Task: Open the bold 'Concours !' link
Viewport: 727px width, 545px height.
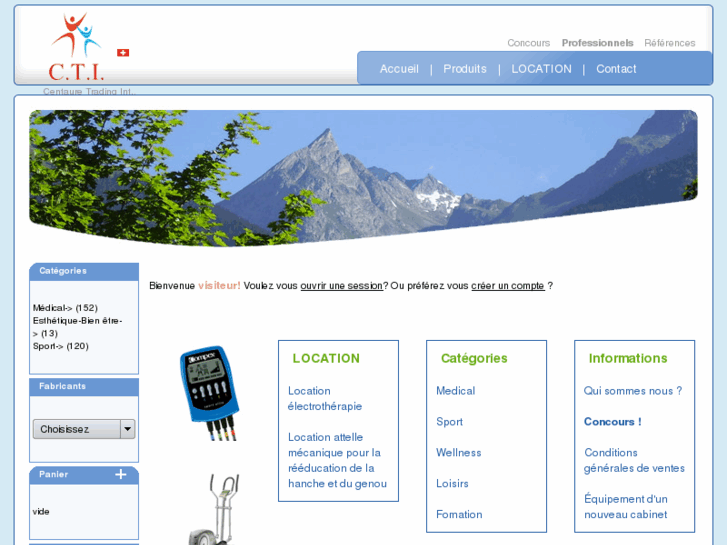Action: click(612, 422)
